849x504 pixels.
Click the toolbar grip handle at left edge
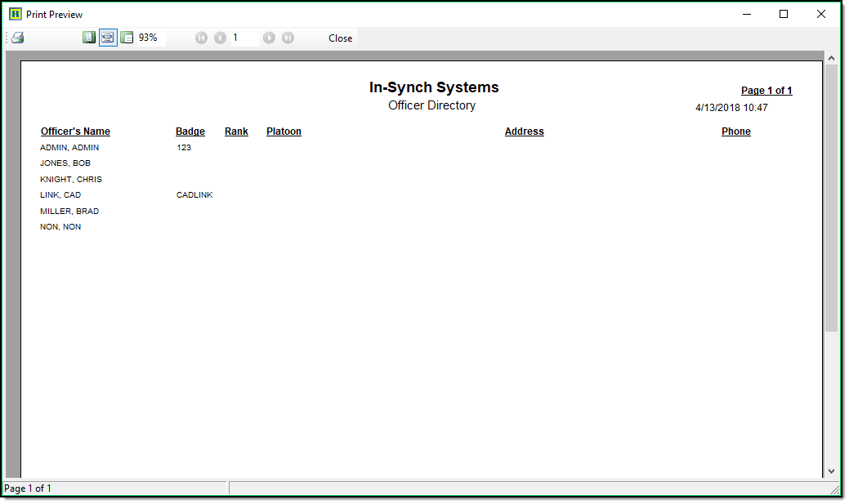[x=7, y=38]
